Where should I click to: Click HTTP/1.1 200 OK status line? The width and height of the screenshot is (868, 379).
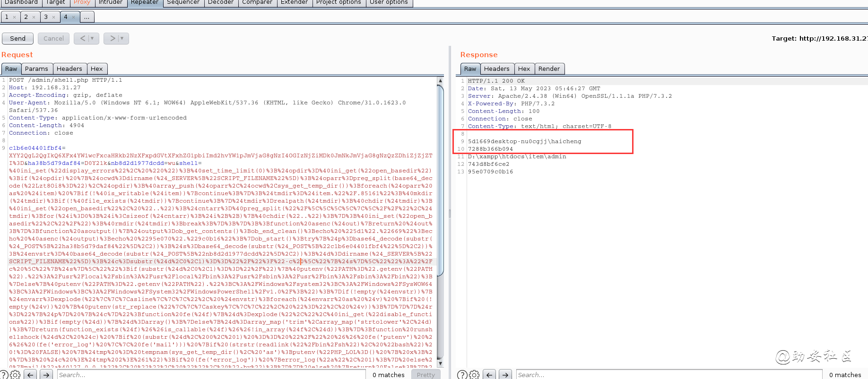[x=496, y=81]
